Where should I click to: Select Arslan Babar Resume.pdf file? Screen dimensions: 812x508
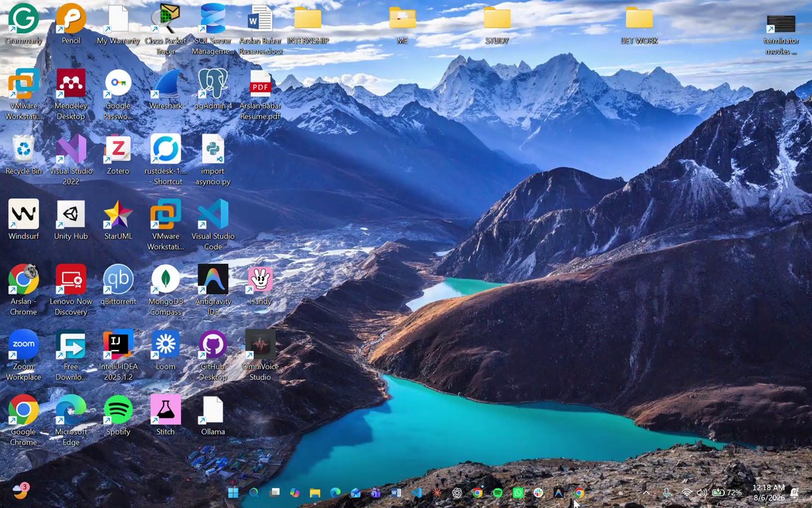pos(261,83)
